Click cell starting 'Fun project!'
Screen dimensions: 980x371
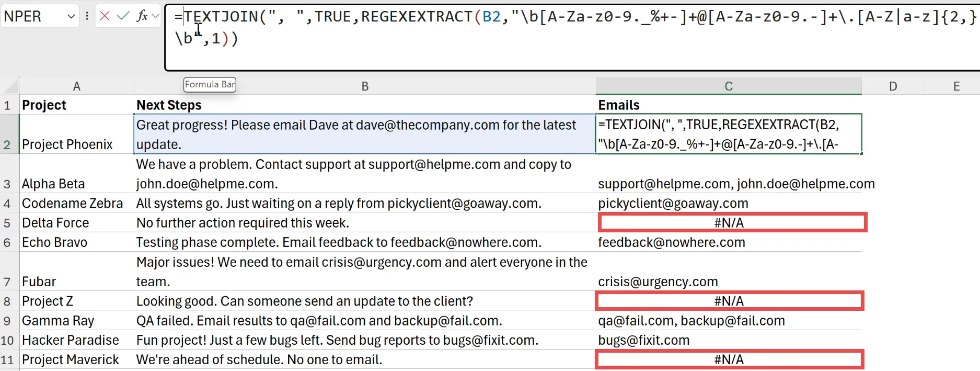[365, 340]
